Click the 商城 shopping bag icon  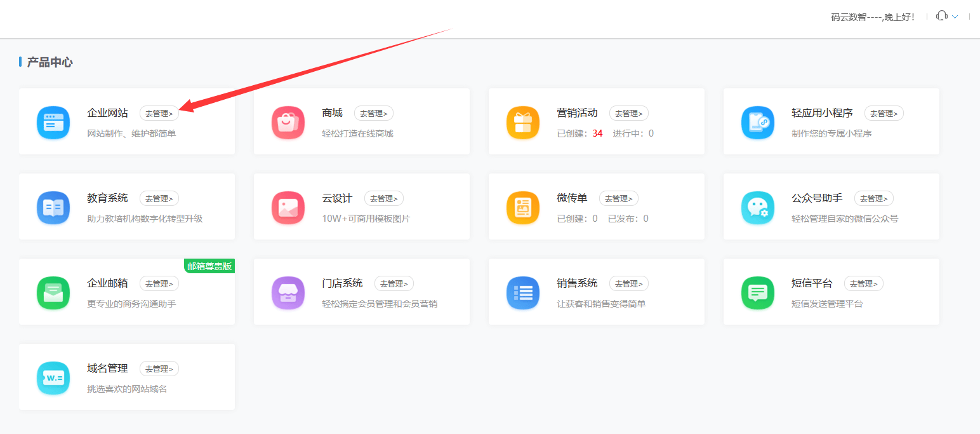point(288,123)
